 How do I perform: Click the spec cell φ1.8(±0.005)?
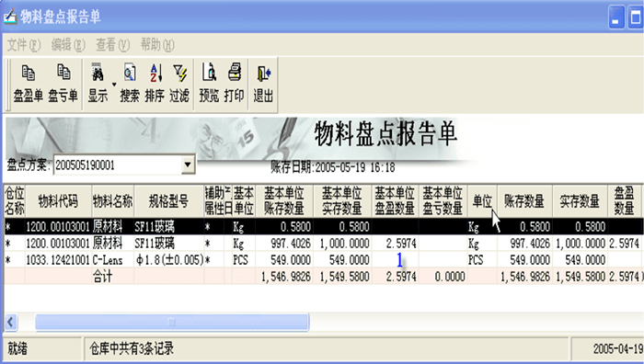pyautogui.click(x=168, y=260)
